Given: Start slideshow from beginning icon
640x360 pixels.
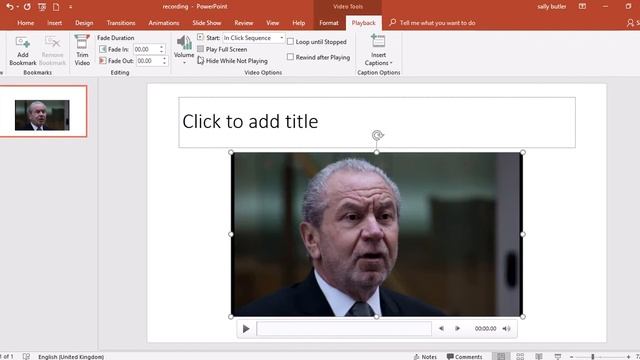Looking at the screenshot, I should (42, 7).
